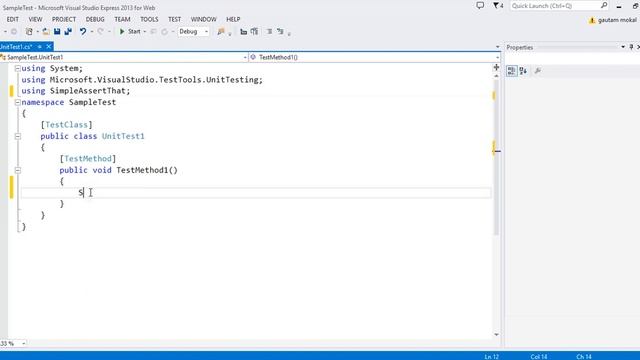
Task: Open the WINDOW menu
Action: click(x=204, y=19)
